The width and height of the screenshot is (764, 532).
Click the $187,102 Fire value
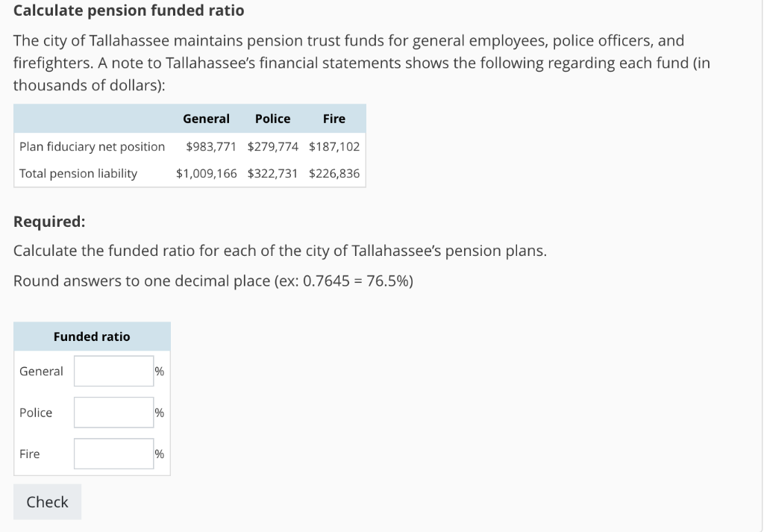click(334, 146)
